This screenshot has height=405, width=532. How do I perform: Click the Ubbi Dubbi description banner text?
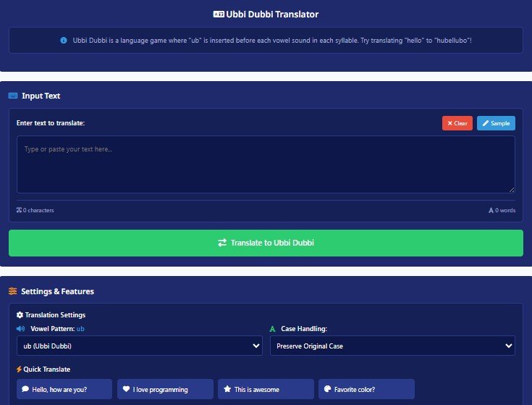click(272, 41)
